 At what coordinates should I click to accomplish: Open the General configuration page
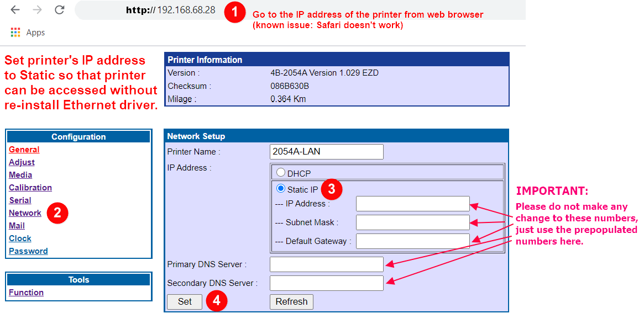[x=24, y=149]
